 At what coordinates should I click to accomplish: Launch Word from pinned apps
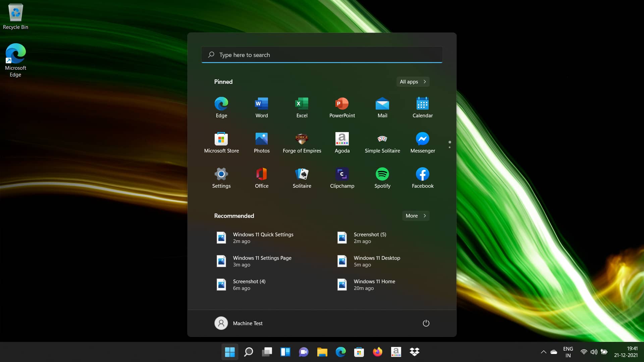click(x=262, y=108)
